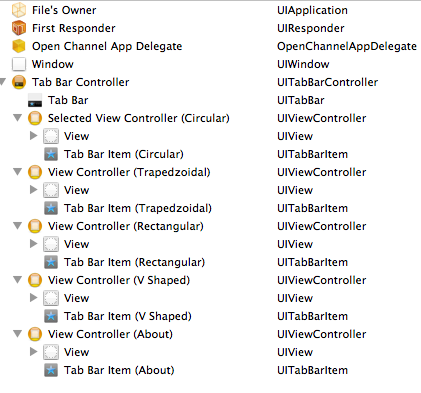Click UIViewController type beside Circular controller
This screenshot has height=393, width=421.
(322, 118)
